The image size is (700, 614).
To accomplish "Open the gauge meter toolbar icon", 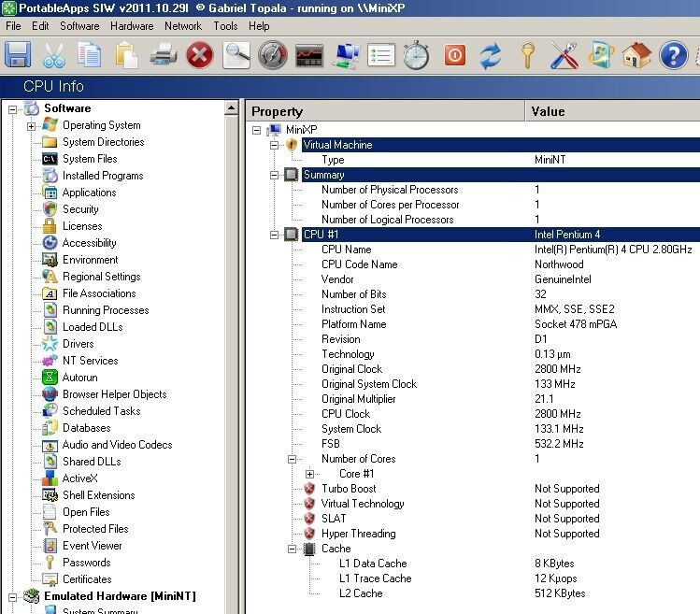I will (273, 55).
